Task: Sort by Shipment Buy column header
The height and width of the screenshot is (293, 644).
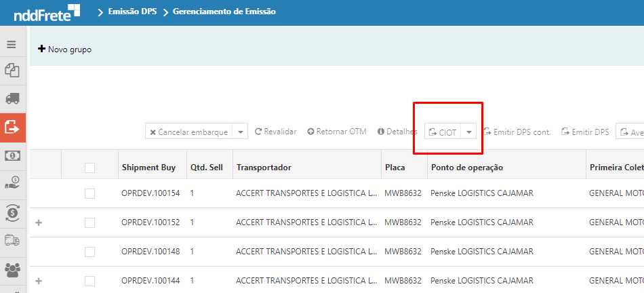Action: [x=148, y=168]
